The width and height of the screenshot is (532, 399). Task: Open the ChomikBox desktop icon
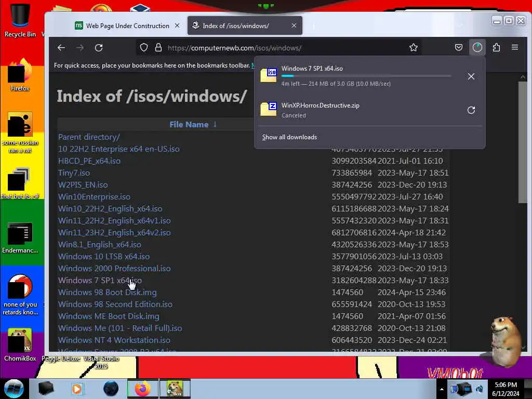(20, 344)
